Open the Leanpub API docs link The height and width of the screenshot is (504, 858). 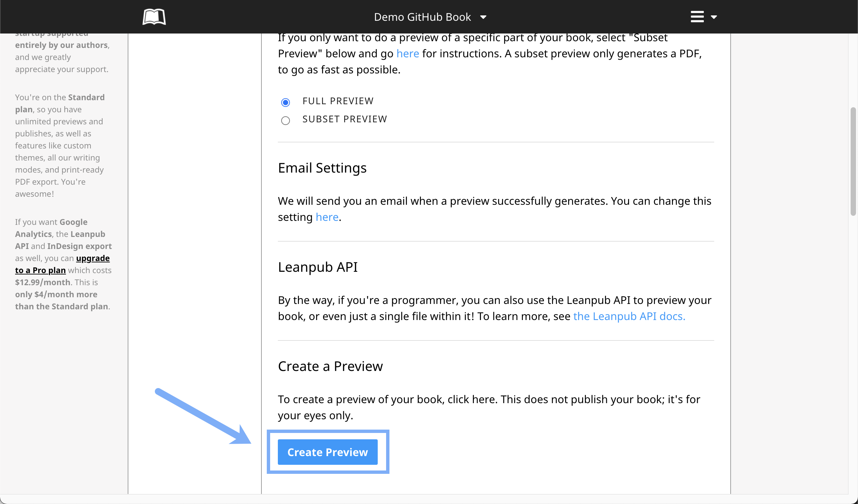click(x=629, y=316)
